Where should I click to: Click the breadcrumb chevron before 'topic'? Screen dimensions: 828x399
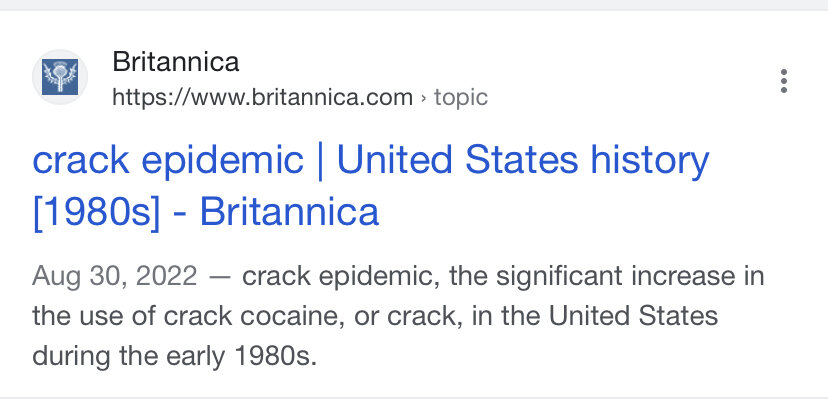(424, 98)
